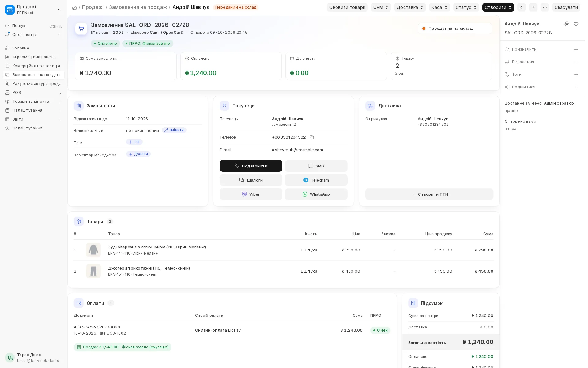Viewport: 588px width, 368px height.
Task: Open the CRM dropdown
Action: pos(381,7)
